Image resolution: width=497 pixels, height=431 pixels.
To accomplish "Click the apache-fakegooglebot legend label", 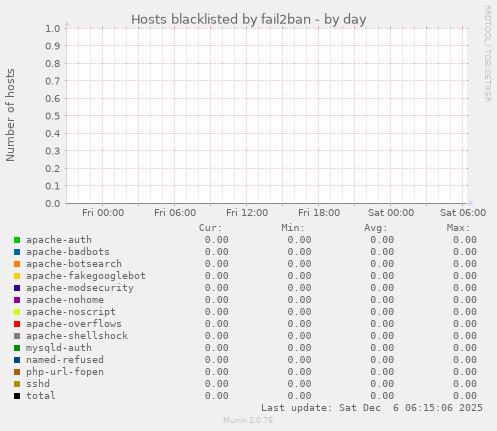I will 86,276.
